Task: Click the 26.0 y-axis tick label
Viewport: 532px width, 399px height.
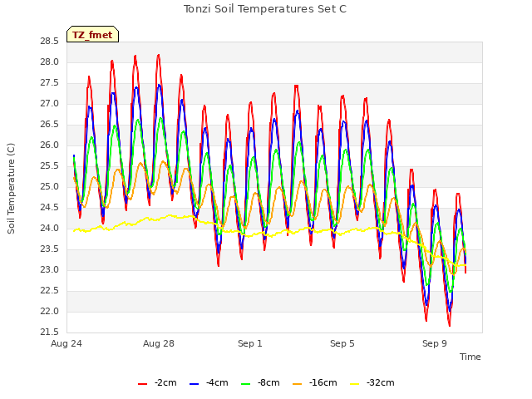Action: click(50, 145)
